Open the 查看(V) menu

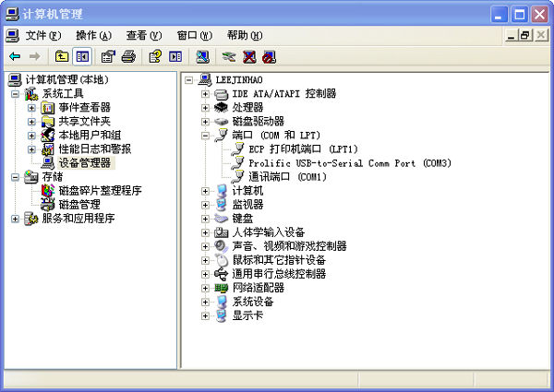tap(143, 35)
